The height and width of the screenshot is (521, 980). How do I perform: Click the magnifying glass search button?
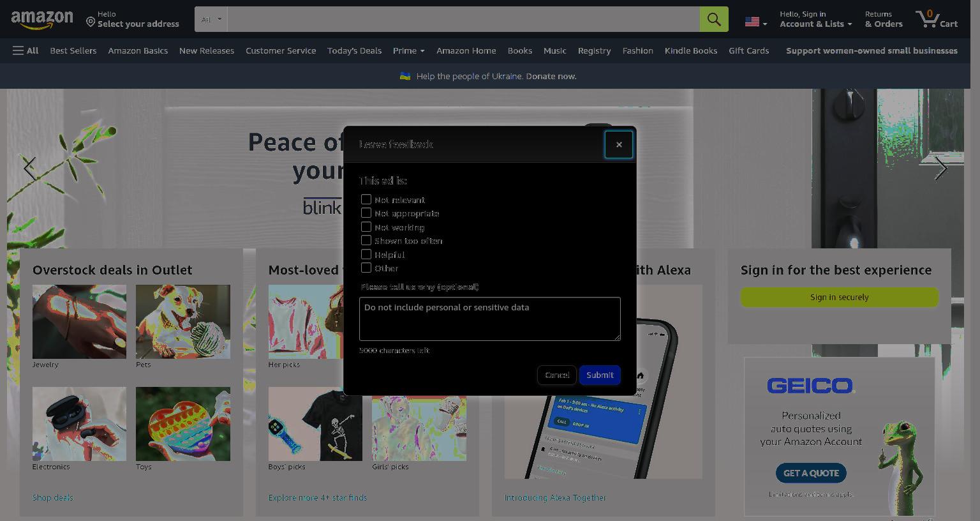pyautogui.click(x=714, y=19)
